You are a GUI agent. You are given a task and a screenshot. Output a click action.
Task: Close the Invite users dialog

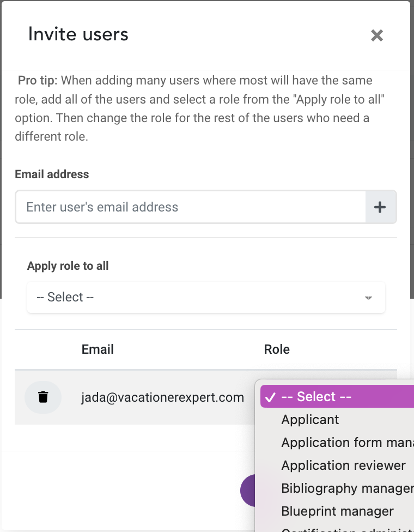pyautogui.click(x=377, y=35)
